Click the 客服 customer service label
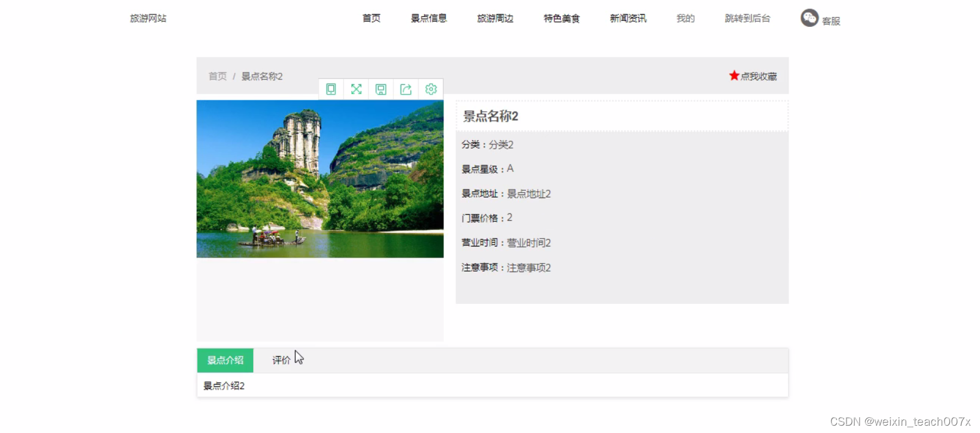The image size is (980, 433). pyautogui.click(x=831, y=21)
